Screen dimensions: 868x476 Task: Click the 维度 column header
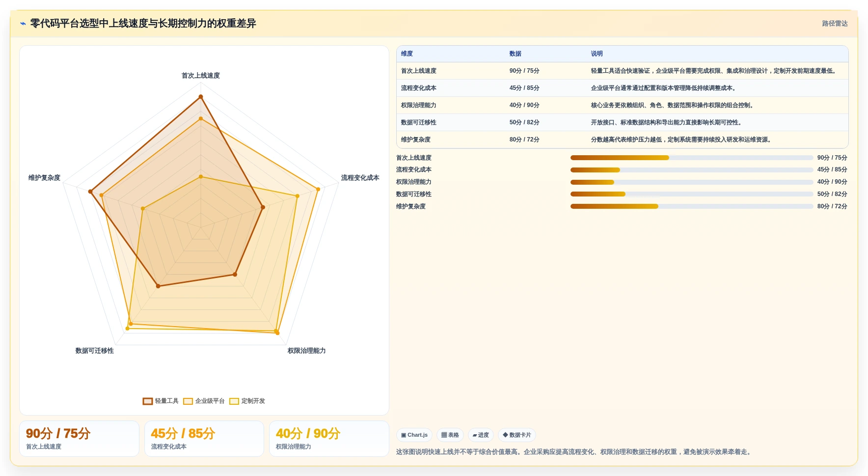coord(407,54)
